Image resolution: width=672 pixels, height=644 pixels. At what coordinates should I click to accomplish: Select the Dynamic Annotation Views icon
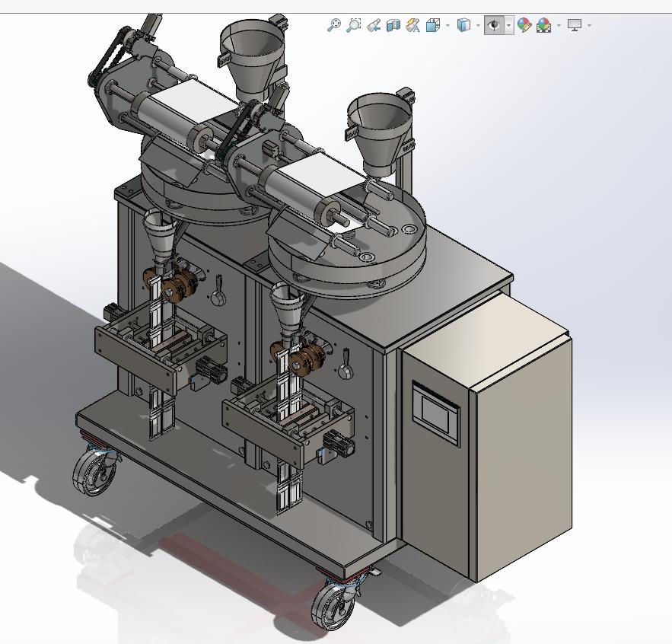tap(412, 25)
